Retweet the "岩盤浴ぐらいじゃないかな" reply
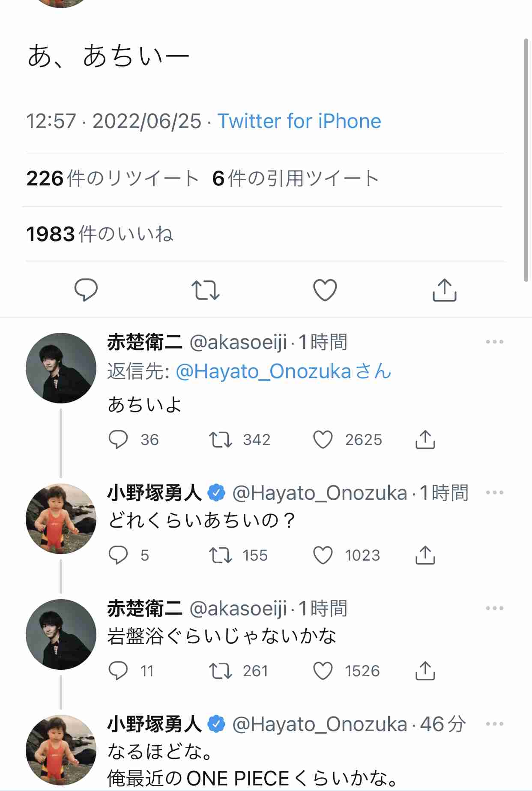 [x=220, y=671]
